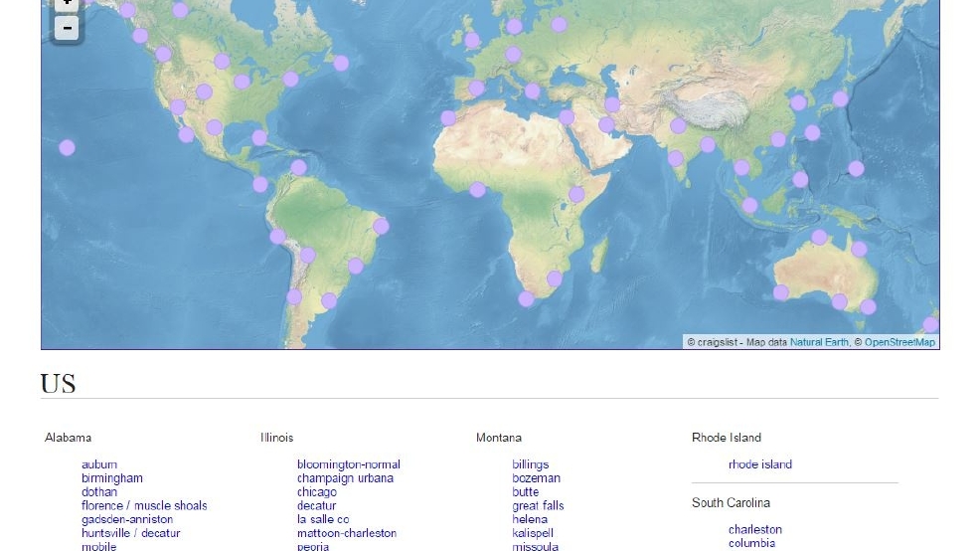
Task: Click the US section heading
Action: pyautogui.click(x=58, y=383)
